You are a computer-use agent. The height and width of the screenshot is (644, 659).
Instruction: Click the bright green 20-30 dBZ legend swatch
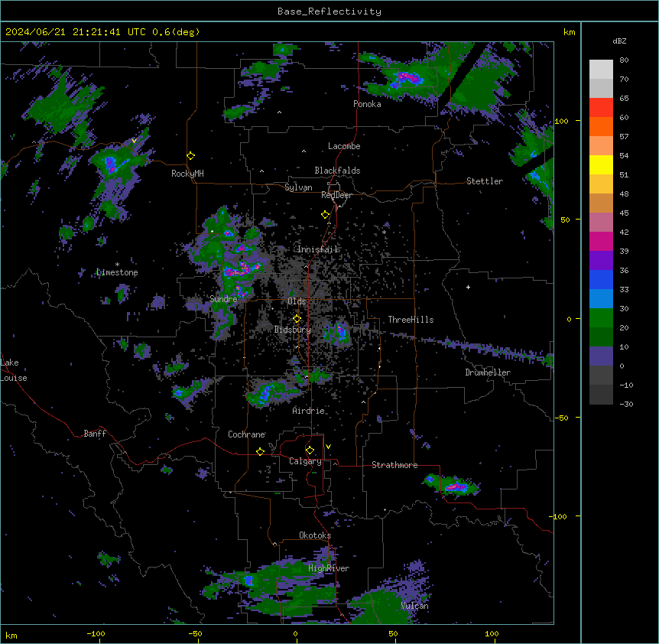(601, 318)
